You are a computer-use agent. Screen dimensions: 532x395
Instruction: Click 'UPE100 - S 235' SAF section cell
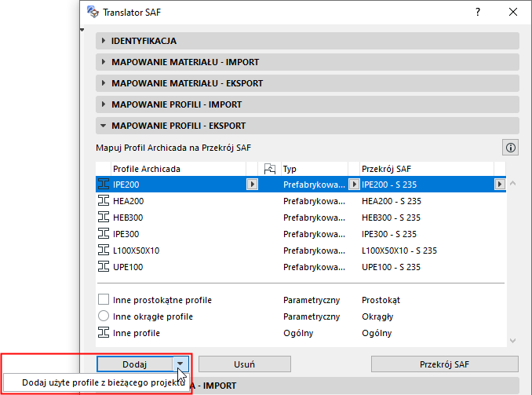pyautogui.click(x=391, y=267)
